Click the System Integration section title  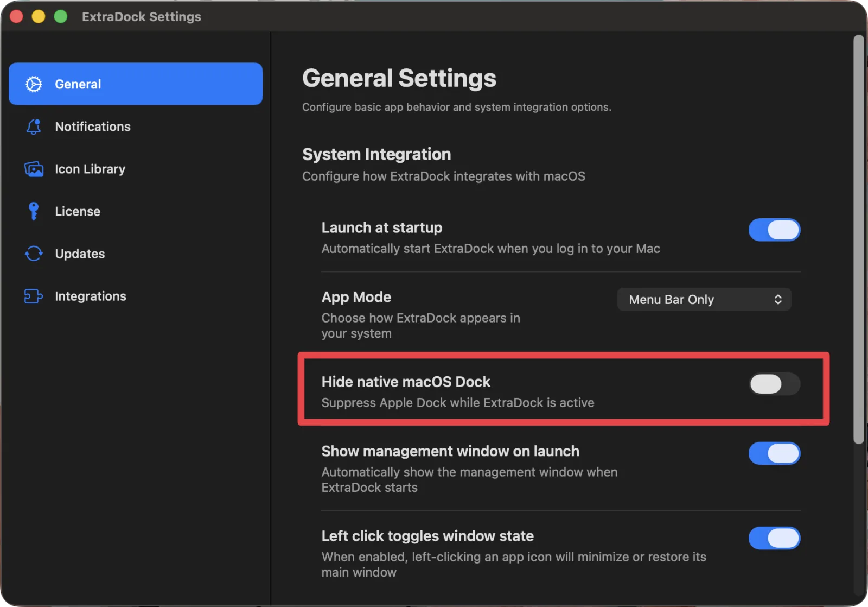coord(376,154)
